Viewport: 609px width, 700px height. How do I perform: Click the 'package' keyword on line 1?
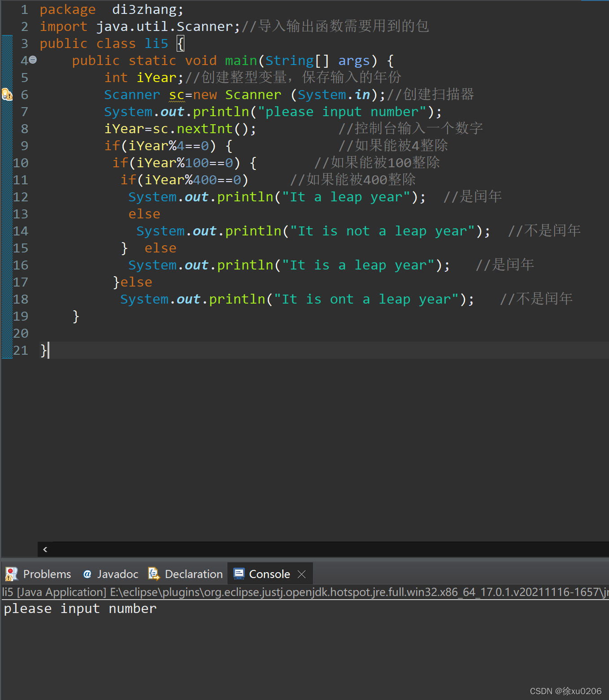[68, 9]
